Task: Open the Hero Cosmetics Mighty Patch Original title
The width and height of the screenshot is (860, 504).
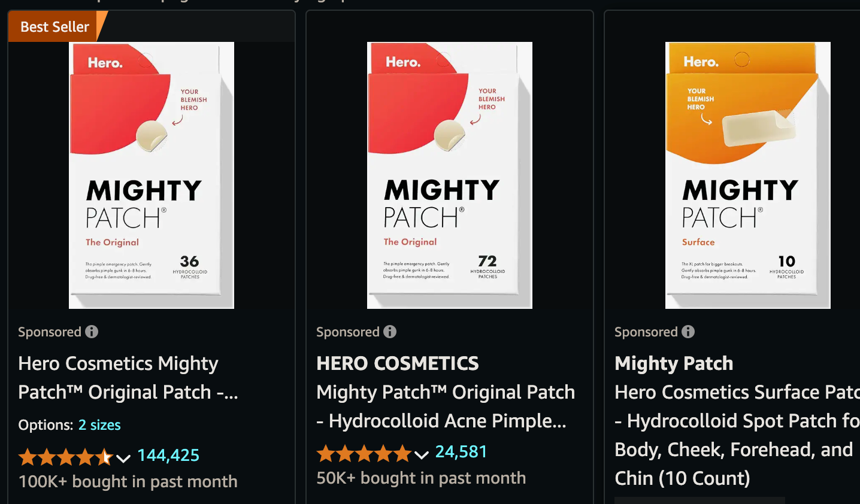Action: 128,378
